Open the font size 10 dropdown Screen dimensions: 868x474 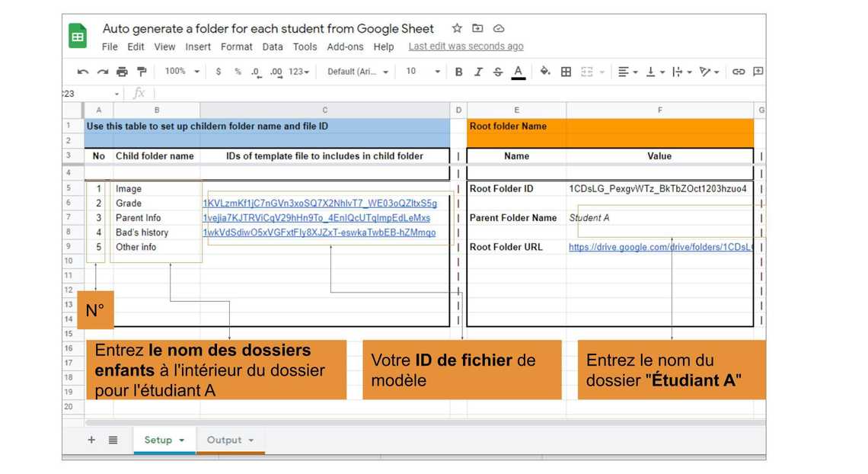[x=423, y=72]
